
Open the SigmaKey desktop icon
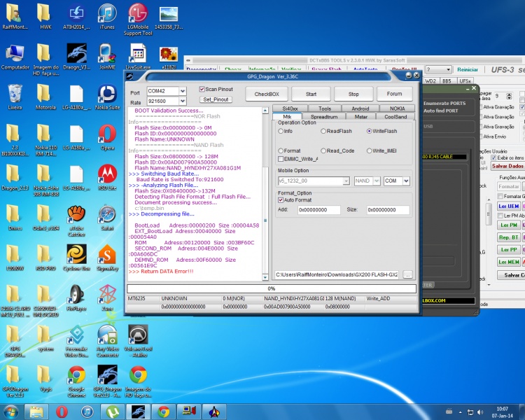pos(107,258)
